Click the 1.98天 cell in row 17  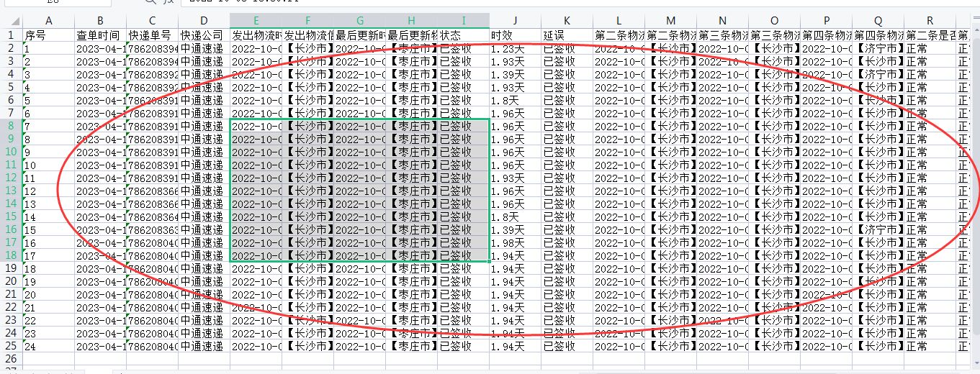click(x=515, y=242)
